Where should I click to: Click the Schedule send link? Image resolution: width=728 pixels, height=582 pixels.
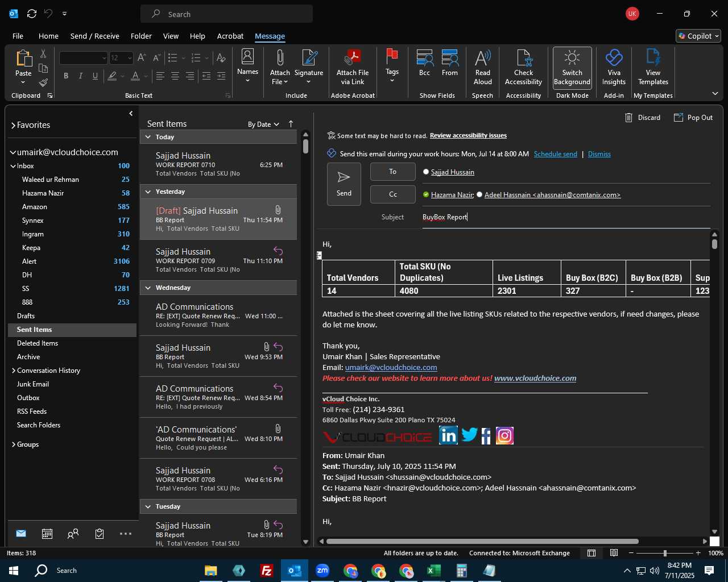coord(555,154)
